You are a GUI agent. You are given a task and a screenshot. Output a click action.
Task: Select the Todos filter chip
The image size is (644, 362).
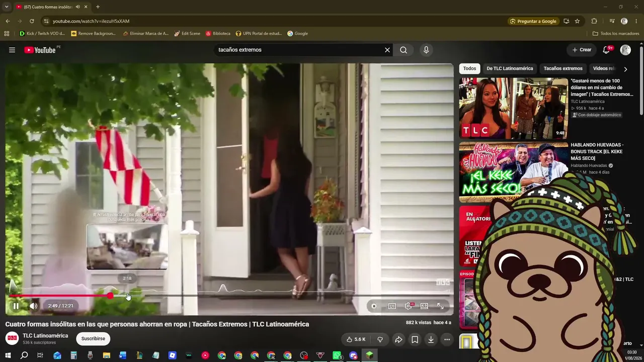point(469,68)
